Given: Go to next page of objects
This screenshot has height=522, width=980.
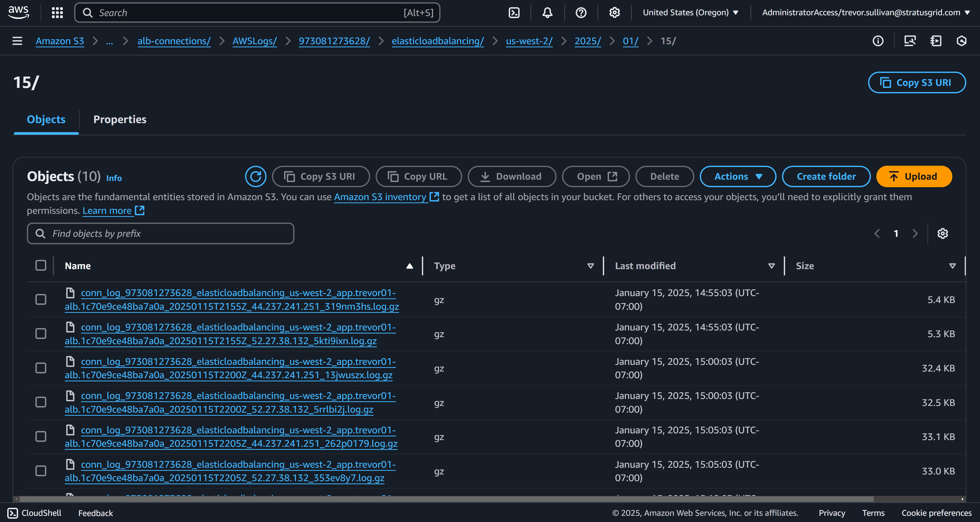Looking at the screenshot, I should pos(915,234).
